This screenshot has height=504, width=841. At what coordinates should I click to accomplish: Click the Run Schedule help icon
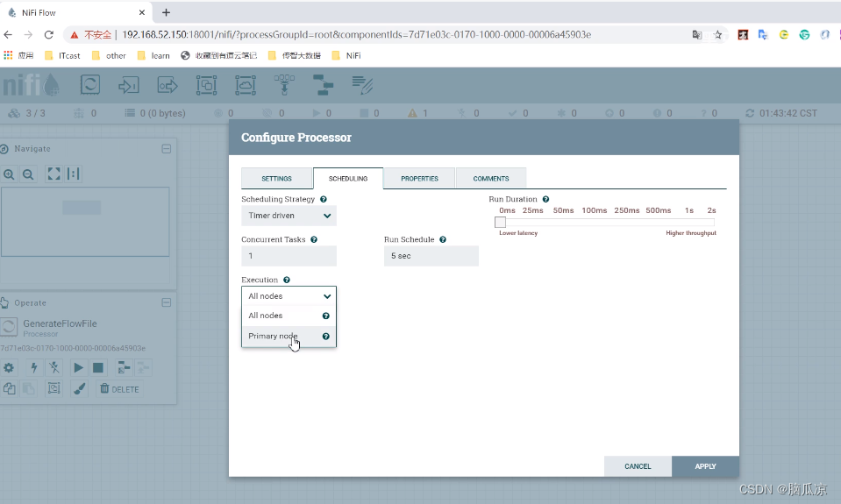[x=443, y=239]
